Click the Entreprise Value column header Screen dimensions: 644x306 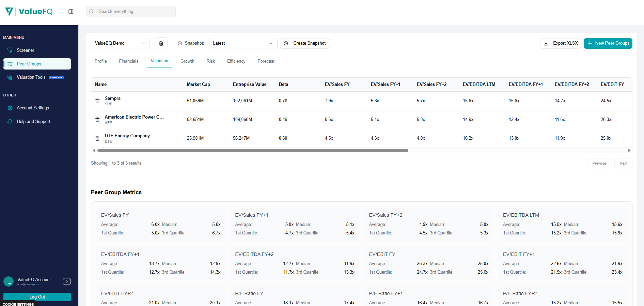250,85
